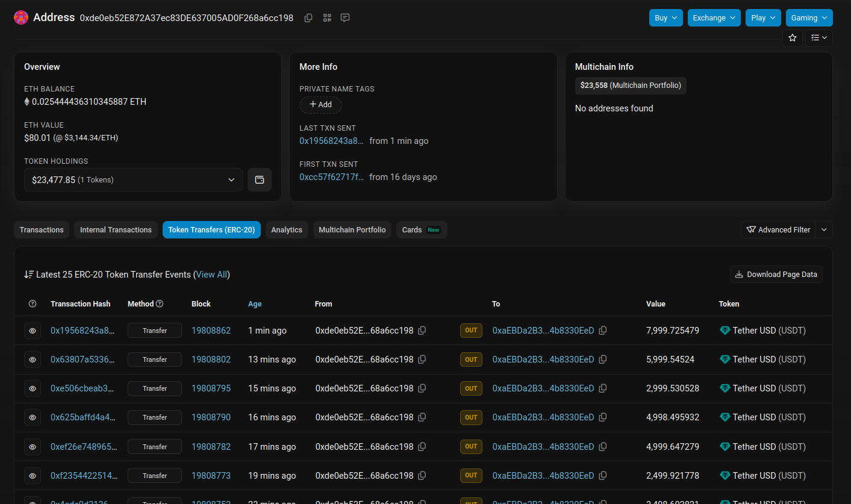Open the Cards New tab
The height and width of the screenshot is (504, 851).
click(x=422, y=230)
